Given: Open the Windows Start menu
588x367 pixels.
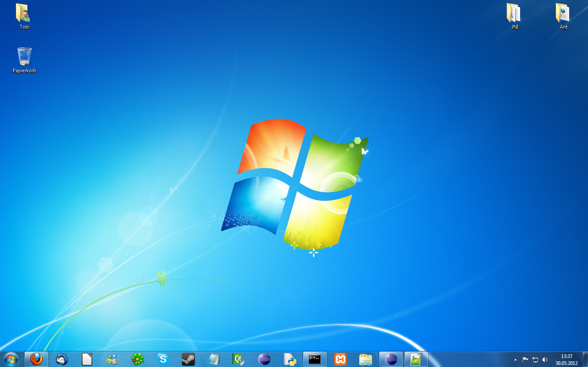Looking at the screenshot, I should tap(11, 359).
